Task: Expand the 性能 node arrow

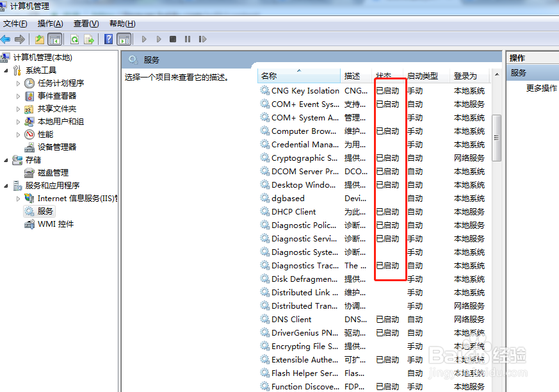Action: 18,135
